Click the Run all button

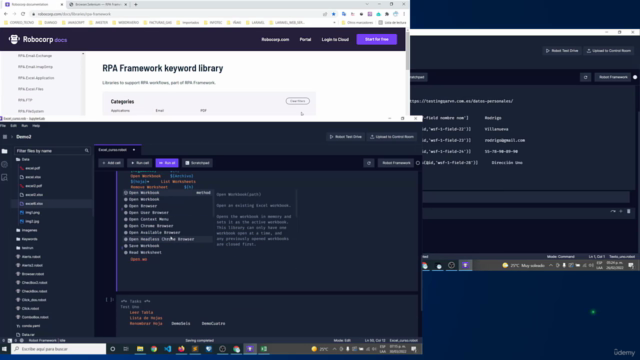click(x=167, y=163)
